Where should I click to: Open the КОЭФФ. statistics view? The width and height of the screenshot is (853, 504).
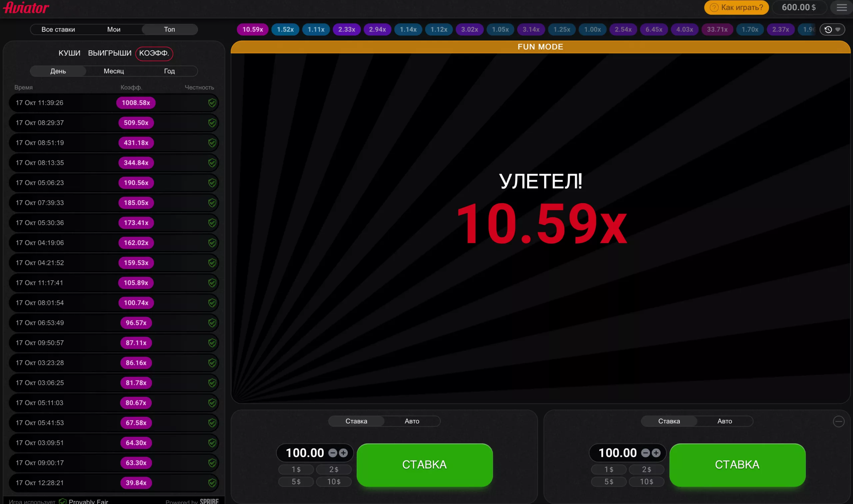coord(154,53)
